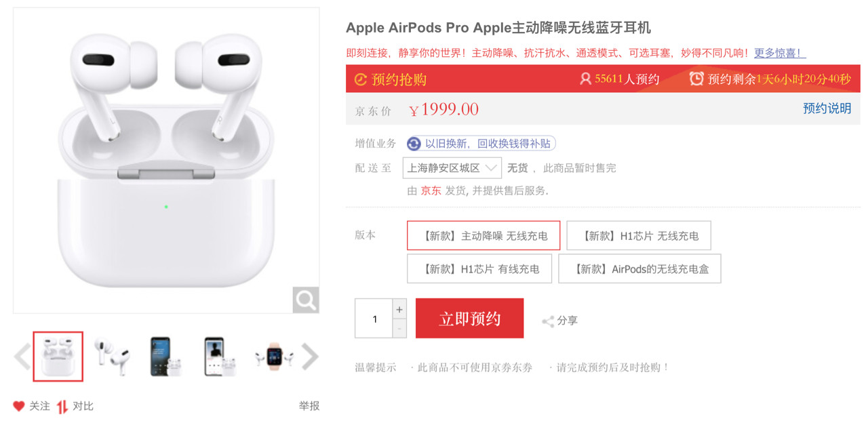
Task: Click the 立即预约 reserve button
Action: pyautogui.click(x=469, y=319)
